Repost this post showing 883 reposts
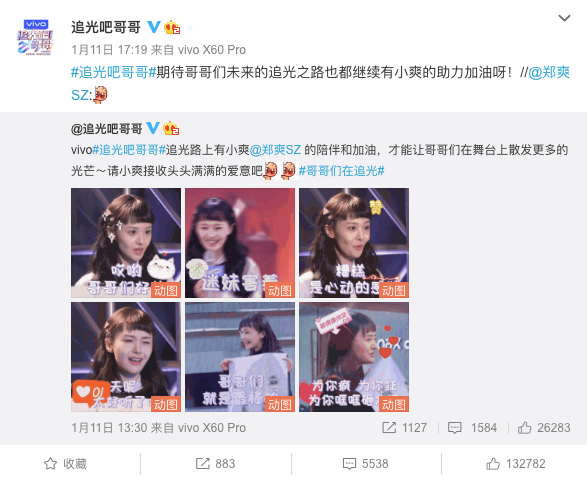 (x=216, y=464)
